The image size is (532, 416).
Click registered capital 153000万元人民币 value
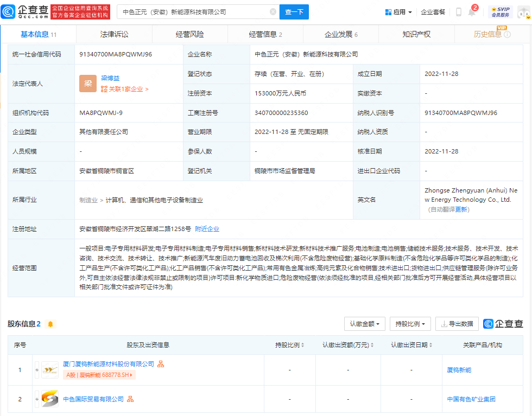tap(280, 93)
